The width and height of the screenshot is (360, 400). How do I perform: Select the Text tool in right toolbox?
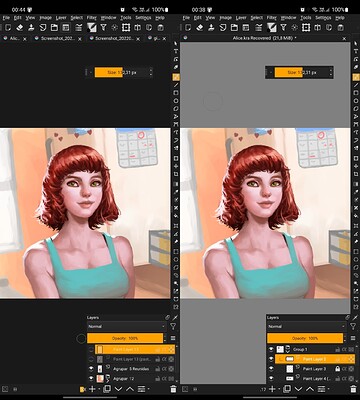coord(356,51)
